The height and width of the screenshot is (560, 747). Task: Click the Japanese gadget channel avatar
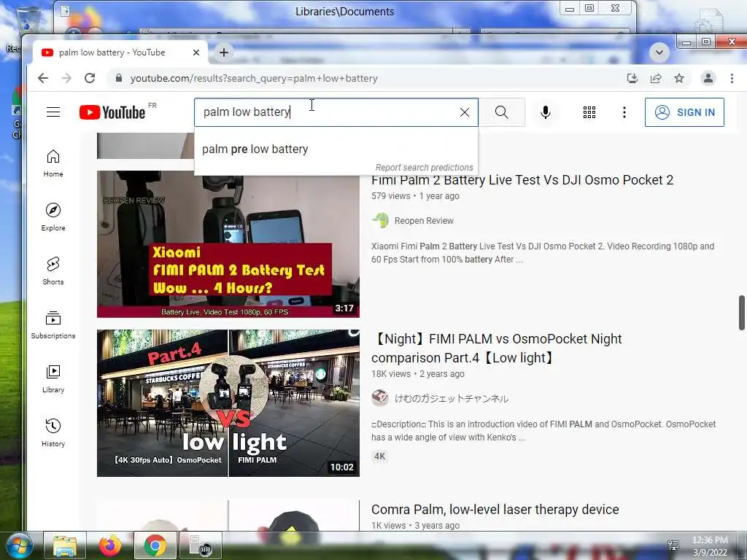[x=380, y=398]
